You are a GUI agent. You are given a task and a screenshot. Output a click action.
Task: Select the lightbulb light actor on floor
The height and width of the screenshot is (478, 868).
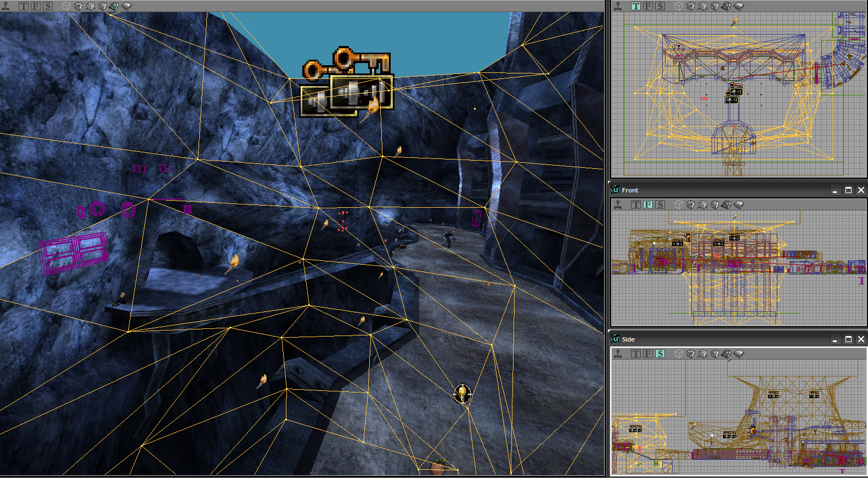(x=463, y=393)
